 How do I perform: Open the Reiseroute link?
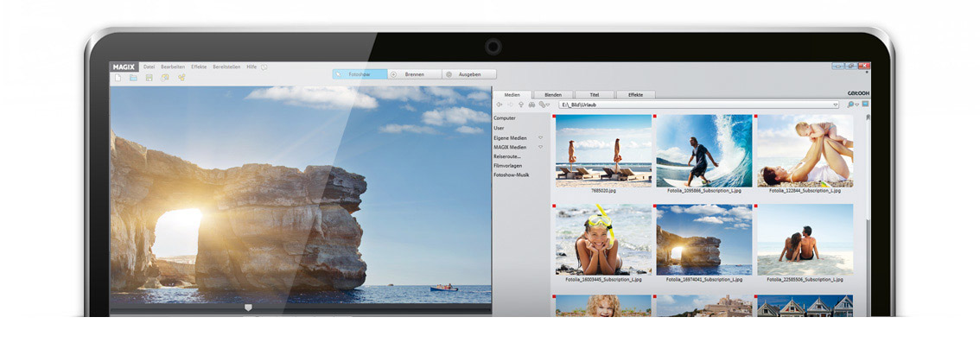click(x=507, y=156)
